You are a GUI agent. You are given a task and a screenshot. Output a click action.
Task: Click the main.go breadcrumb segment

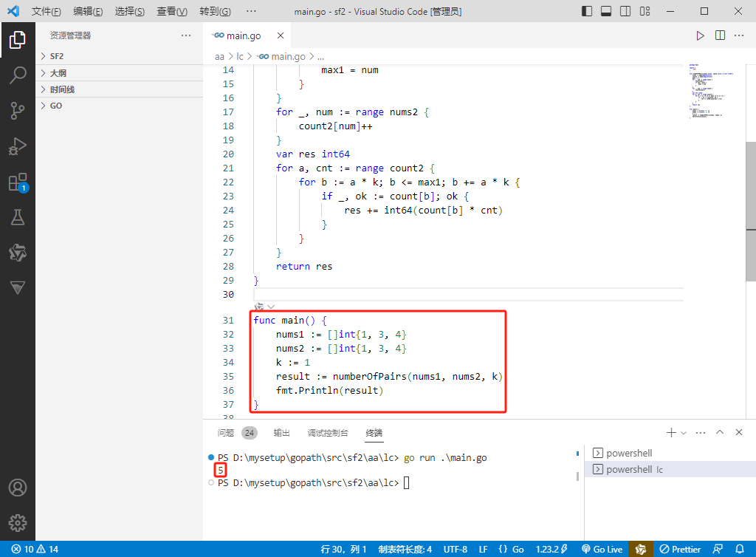tap(281, 56)
